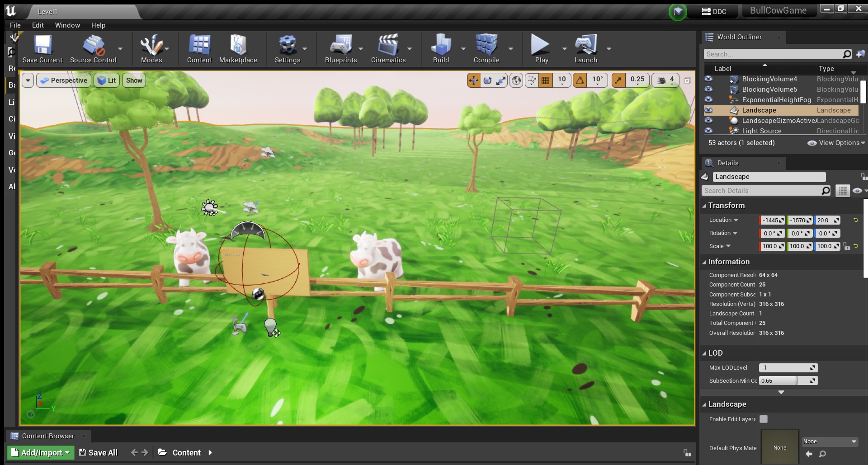Enable the Edit Layers checkbox under Landscape
The height and width of the screenshot is (465, 868).
pos(764,419)
